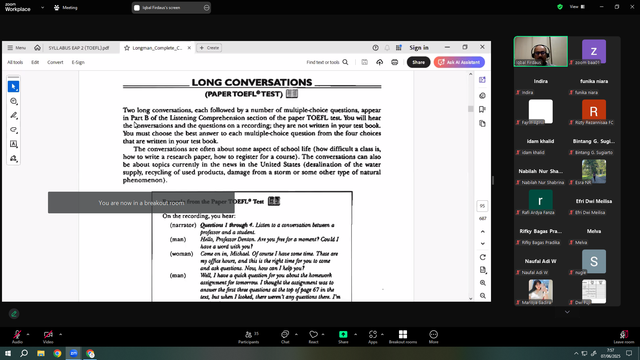640x360 pixels.
Task: Expand the Apps options arrow
Action: point(382,334)
